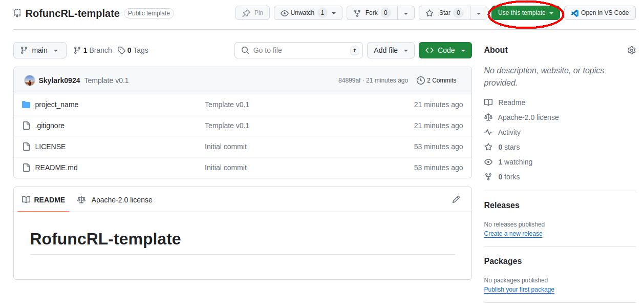Click the repository template icon beside RofuncRL-template

click(17, 13)
